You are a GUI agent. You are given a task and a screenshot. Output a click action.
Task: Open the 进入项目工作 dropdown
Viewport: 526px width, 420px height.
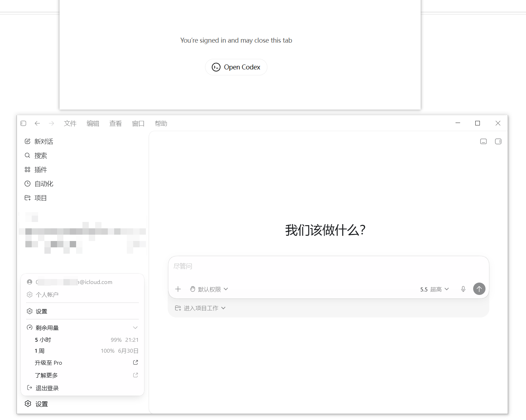[x=200, y=308]
